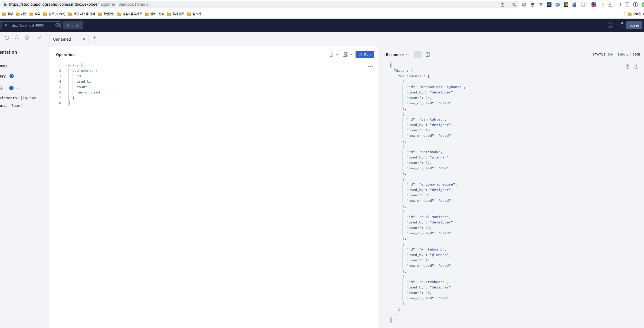
Task: Select the JSON response view toggle
Action: tap(418, 54)
